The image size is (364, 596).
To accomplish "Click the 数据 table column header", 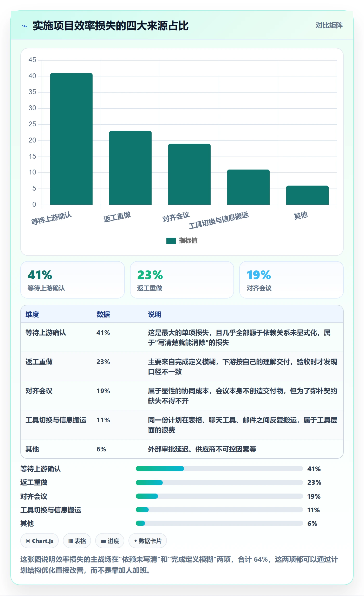I will point(103,314).
